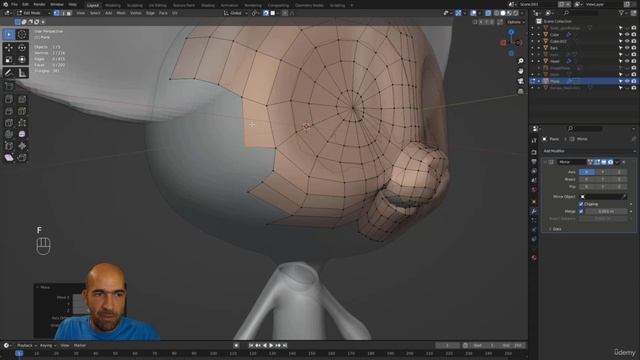Image resolution: width=640 pixels, height=360 pixels.
Task: Toggle camera view with camera gizmo
Action: coord(521,81)
